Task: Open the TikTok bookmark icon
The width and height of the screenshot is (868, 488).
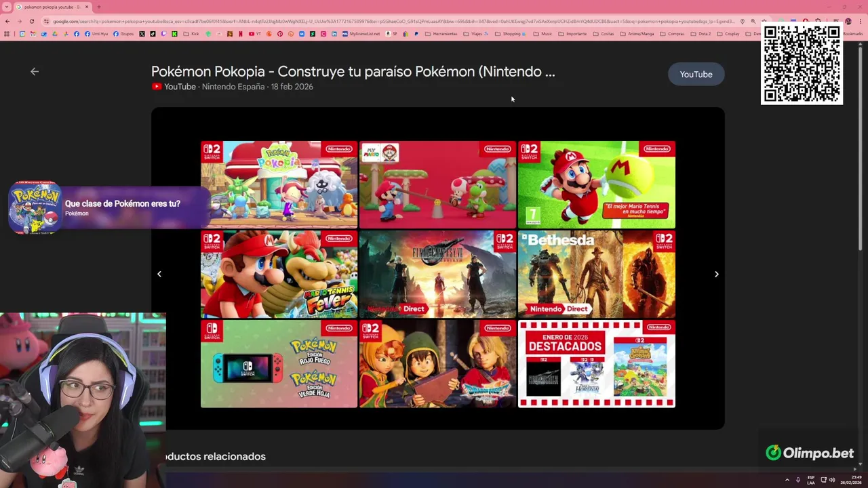Action: point(153,34)
